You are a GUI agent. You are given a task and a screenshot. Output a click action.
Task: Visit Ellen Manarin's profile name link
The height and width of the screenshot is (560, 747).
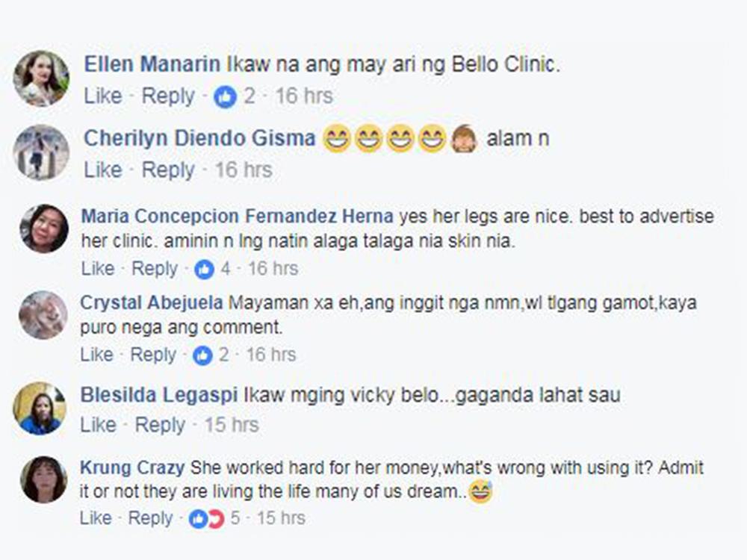(x=152, y=64)
